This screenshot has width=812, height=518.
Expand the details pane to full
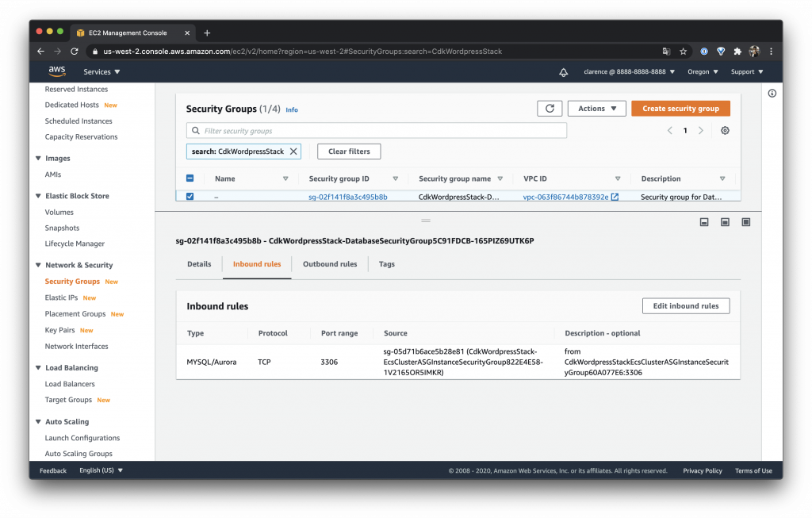[x=745, y=222]
